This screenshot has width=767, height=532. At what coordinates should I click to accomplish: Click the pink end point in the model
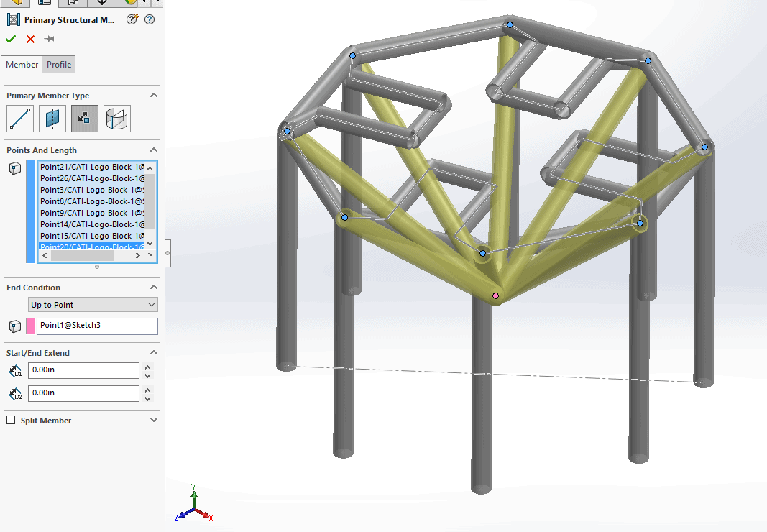coord(495,295)
